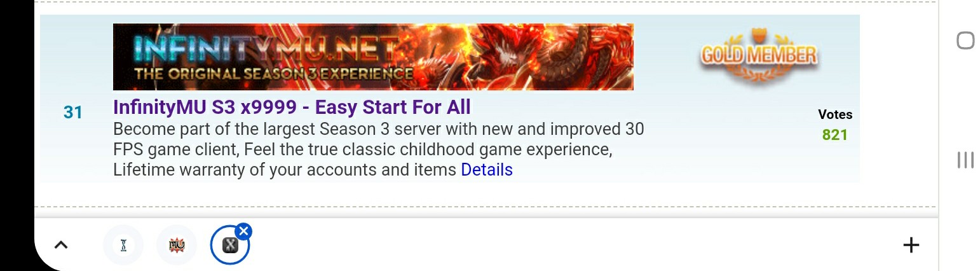The height and width of the screenshot is (271, 980).
Task: Open Android recent apps button
Action: [x=965, y=160]
